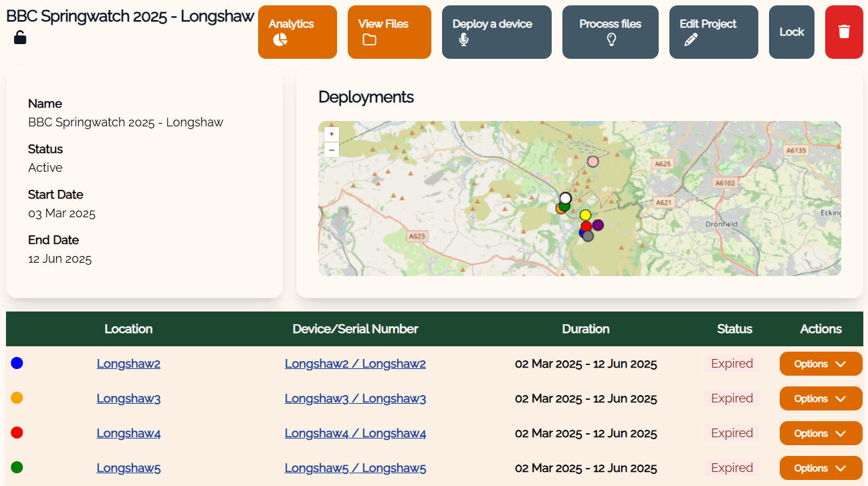Select the orange marker on the map

[x=558, y=209]
